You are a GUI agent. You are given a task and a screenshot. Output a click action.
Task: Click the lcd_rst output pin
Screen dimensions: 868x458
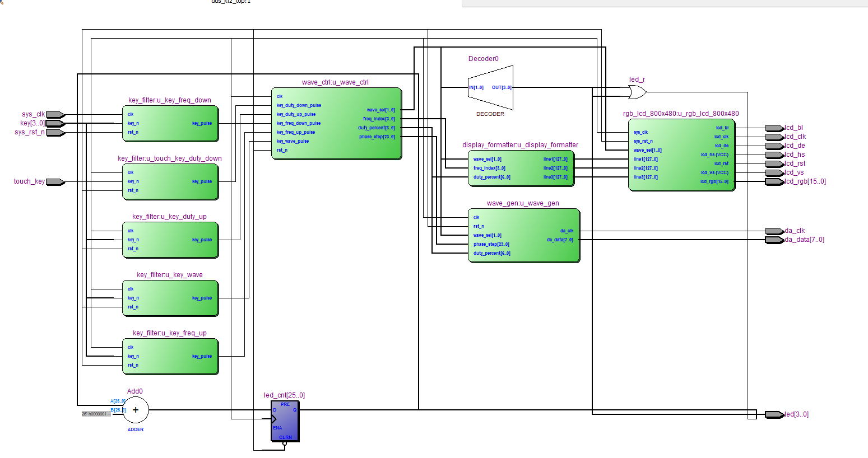[774, 163]
